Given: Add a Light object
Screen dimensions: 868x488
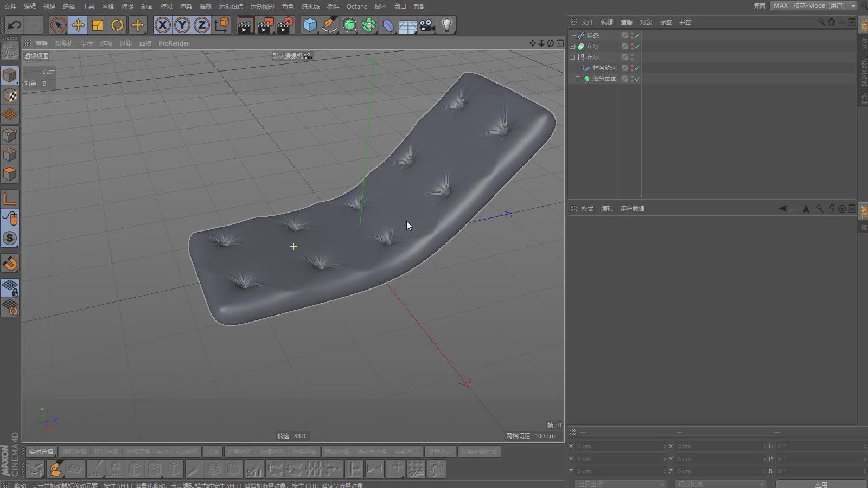Looking at the screenshot, I should pyautogui.click(x=447, y=25).
